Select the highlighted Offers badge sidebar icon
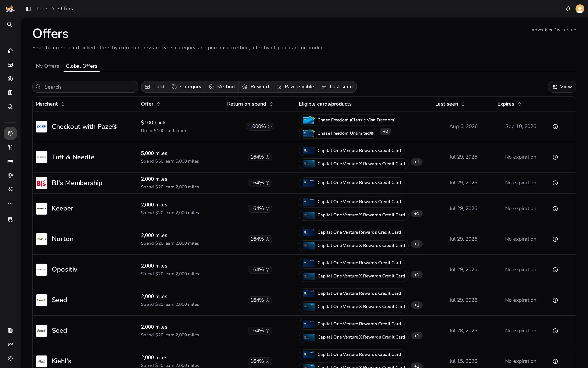 point(10,133)
